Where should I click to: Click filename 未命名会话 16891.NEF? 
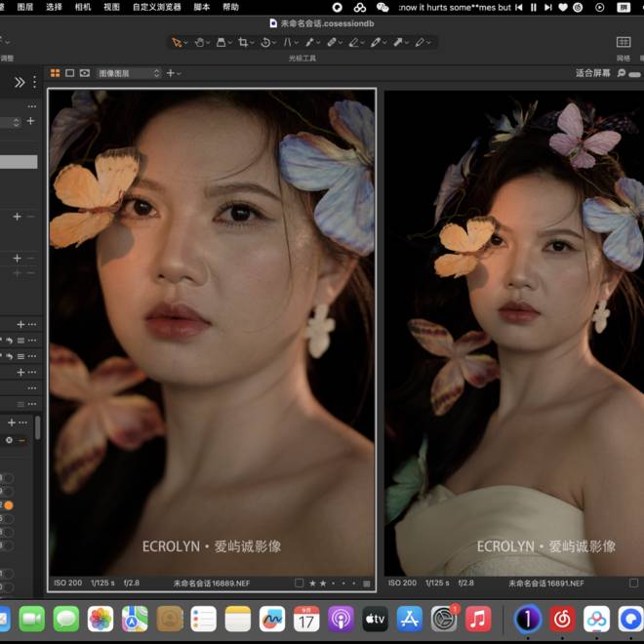tap(545, 584)
